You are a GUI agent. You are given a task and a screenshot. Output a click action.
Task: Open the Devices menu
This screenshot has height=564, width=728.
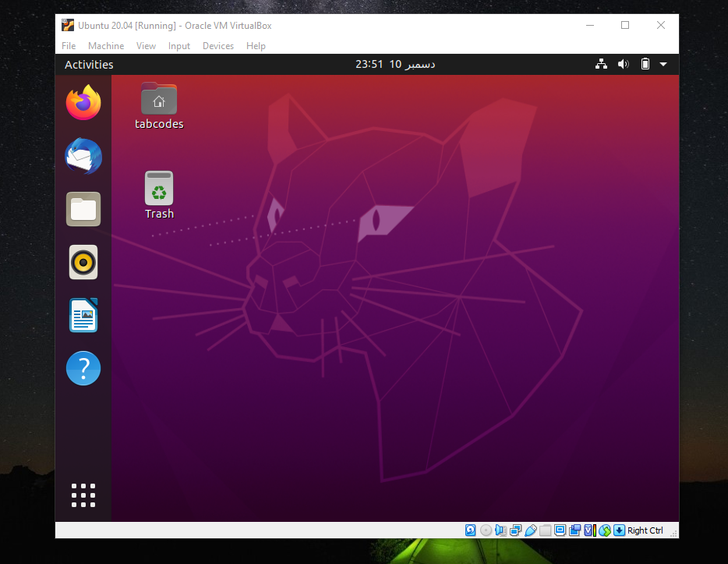(x=217, y=46)
